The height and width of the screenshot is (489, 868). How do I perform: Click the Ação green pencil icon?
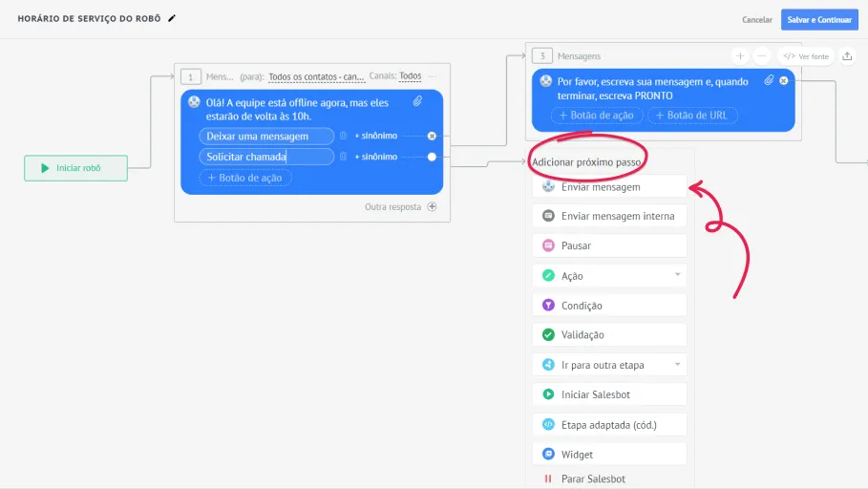coord(548,275)
